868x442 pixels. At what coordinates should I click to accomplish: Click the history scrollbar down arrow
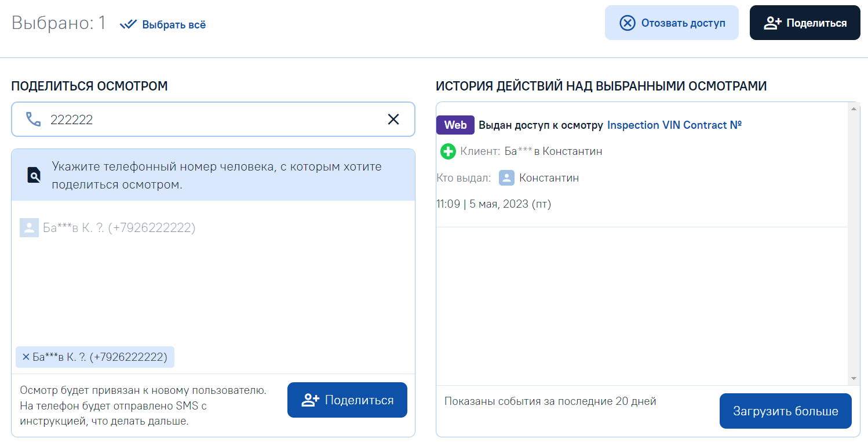tap(853, 378)
